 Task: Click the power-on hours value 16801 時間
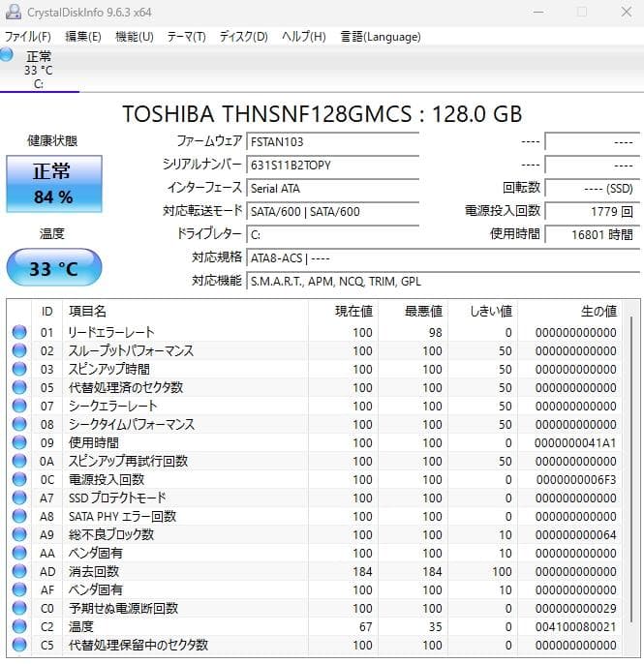[592, 234]
